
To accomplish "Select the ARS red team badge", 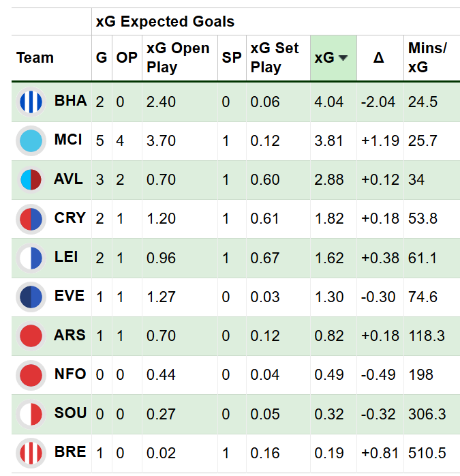I will 31,336.
